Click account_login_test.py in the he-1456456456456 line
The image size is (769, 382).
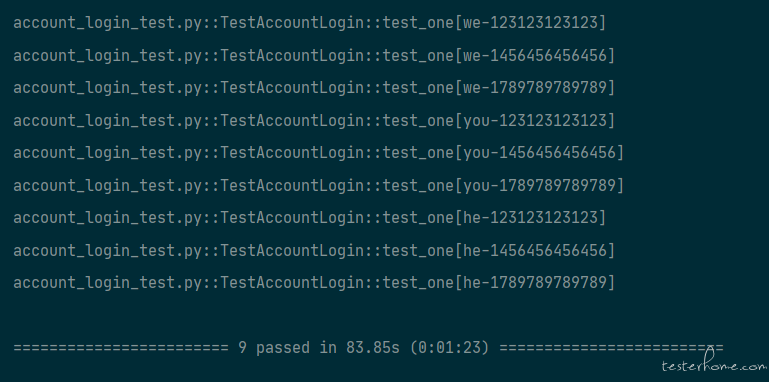[x=107, y=251]
